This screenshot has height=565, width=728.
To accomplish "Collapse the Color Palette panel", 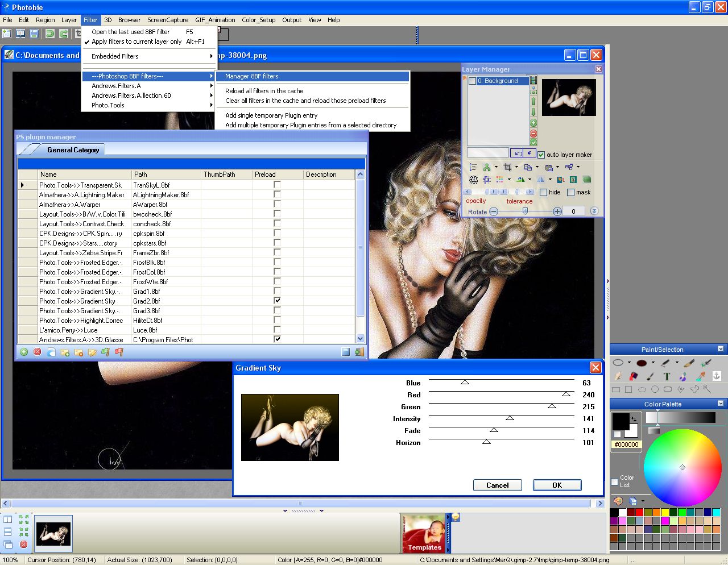I will (x=721, y=404).
